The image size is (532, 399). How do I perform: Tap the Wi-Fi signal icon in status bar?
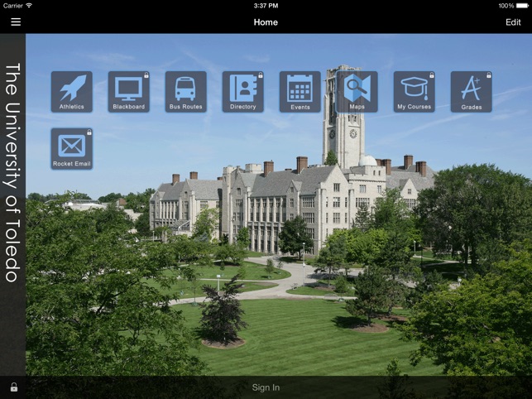29,6
